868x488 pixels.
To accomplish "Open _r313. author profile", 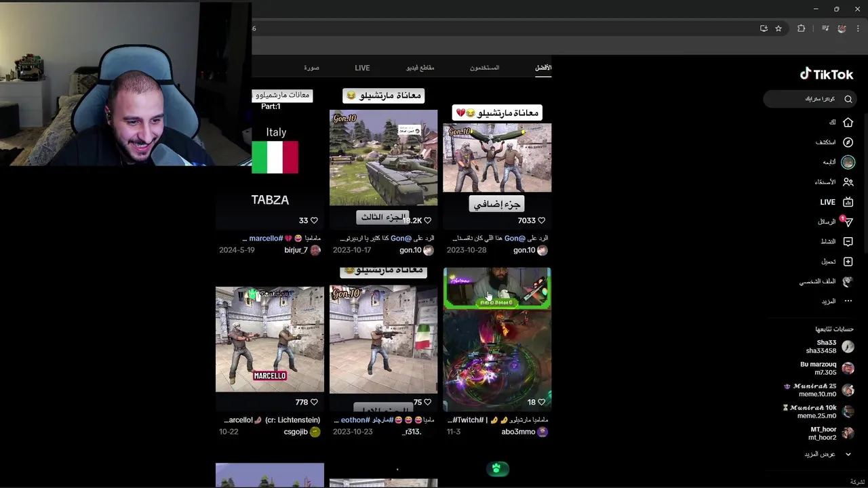I will click(412, 432).
